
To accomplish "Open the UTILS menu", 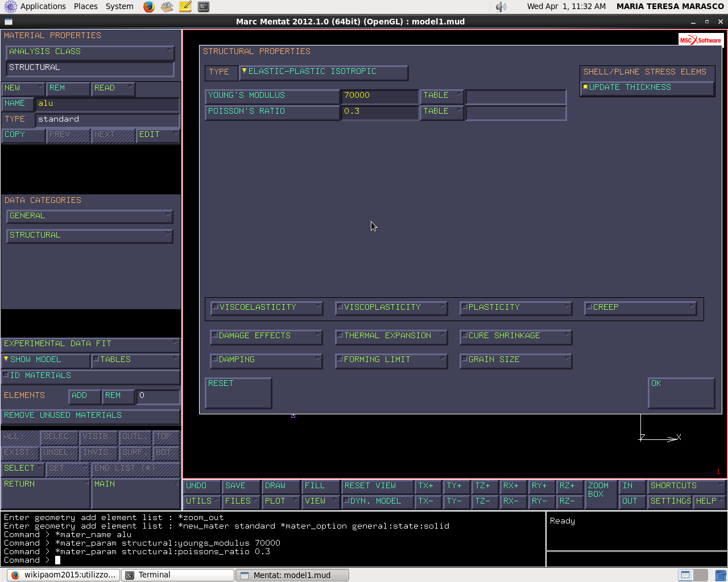I will pyautogui.click(x=202, y=501).
